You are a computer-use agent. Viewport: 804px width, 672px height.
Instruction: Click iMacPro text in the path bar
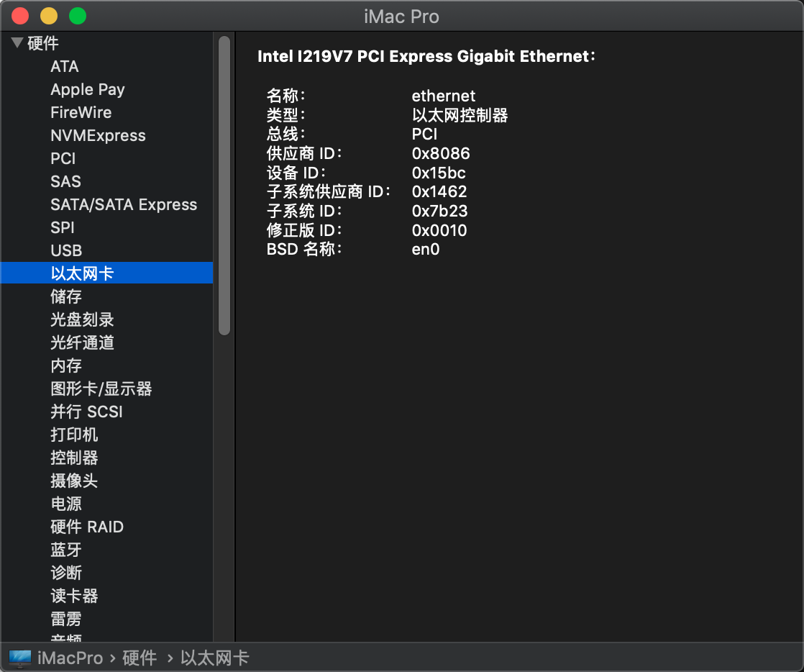tap(70, 658)
